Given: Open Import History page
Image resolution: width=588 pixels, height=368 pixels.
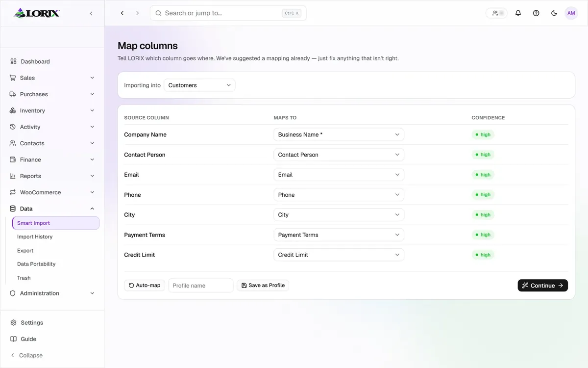Looking at the screenshot, I should pyautogui.click(x=35, y=237).
